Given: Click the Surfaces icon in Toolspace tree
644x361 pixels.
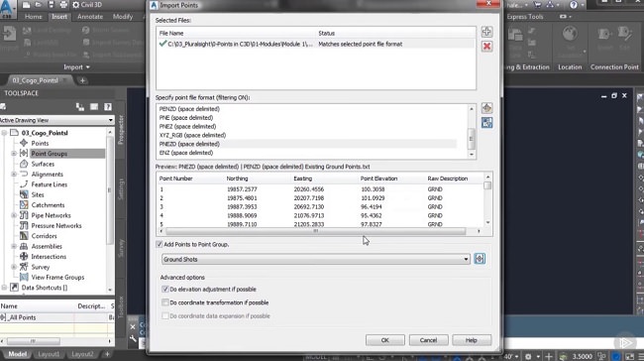Looking at the screenshot, I should [24, 164].
